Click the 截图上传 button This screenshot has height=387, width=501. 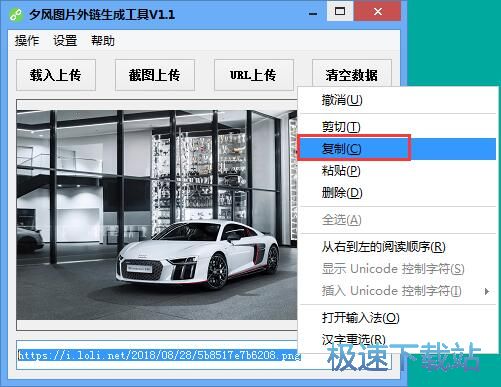tap(155, 75)
